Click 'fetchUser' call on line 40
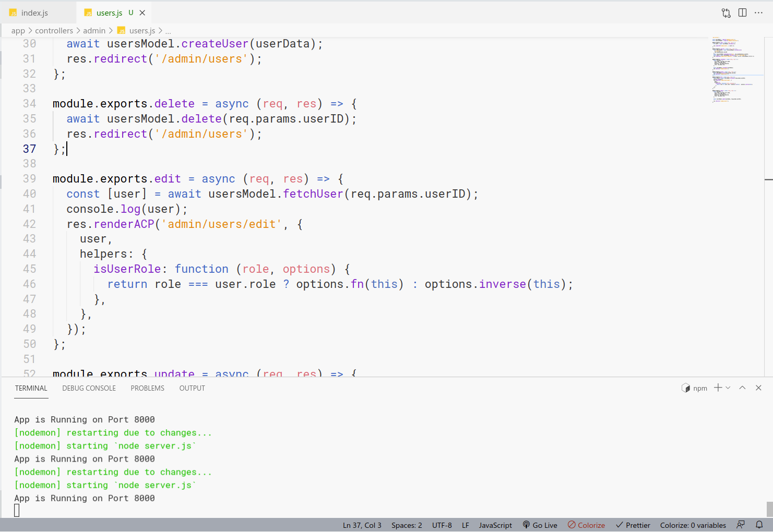 click(313, 194)
